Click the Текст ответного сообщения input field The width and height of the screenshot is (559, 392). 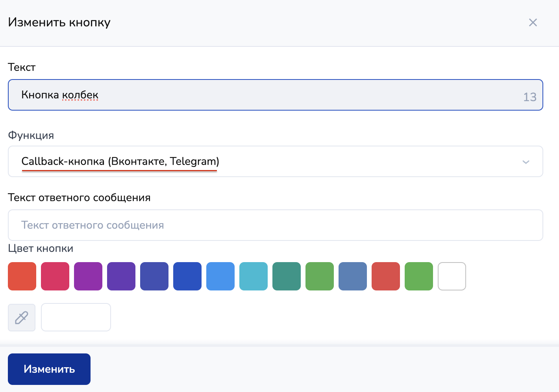pyautogui.click(x=276, y=225)
